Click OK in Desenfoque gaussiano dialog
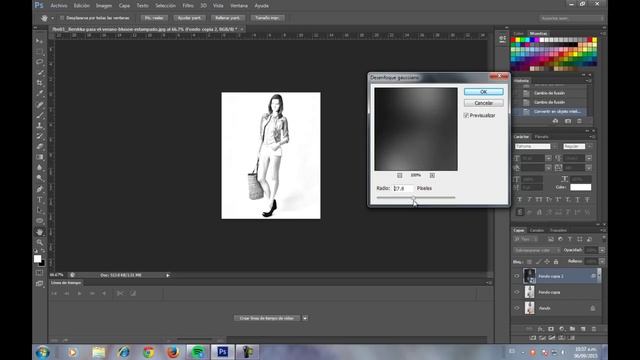 click(484, 92)
